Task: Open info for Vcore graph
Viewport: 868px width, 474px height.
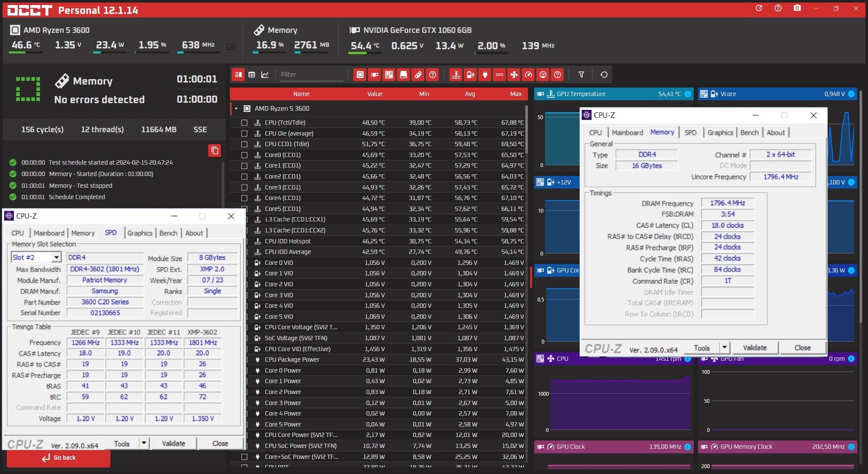Action: click(851, 94)
